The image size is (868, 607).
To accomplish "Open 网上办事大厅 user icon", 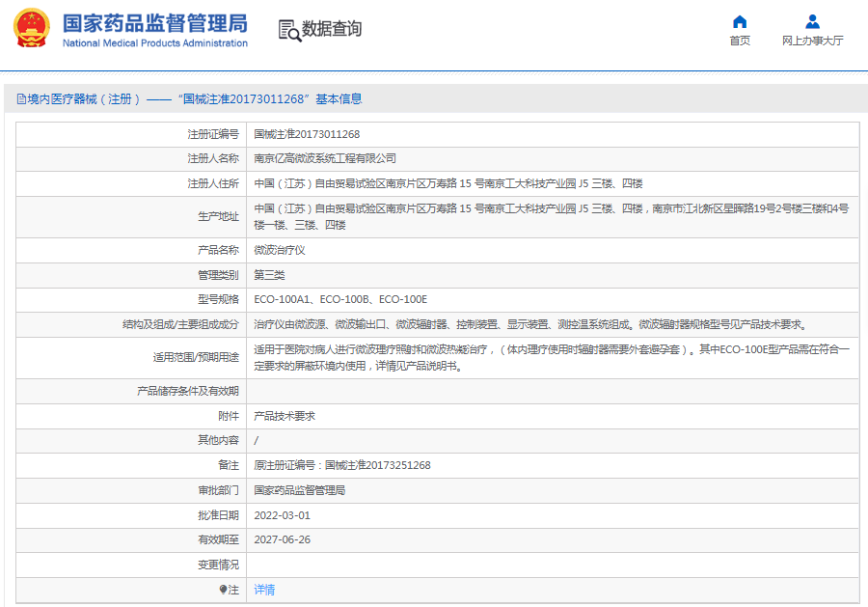I will [812, 21].
